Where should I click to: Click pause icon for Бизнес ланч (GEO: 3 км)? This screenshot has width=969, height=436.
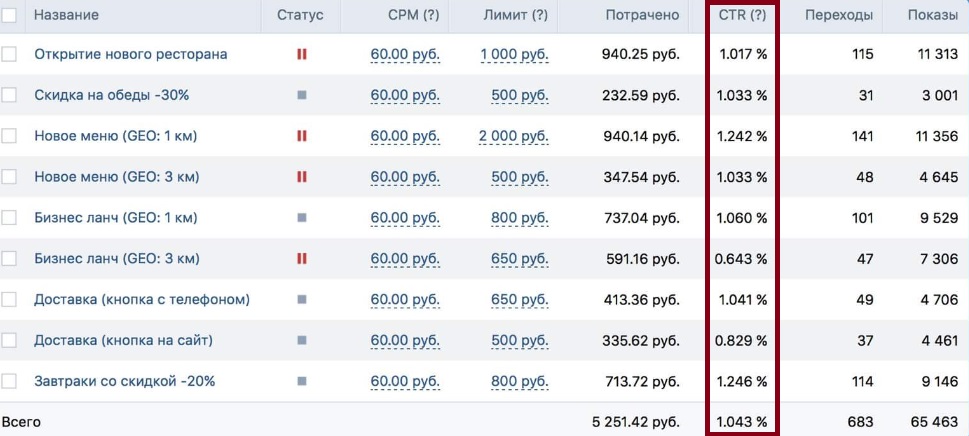[301, 259]
